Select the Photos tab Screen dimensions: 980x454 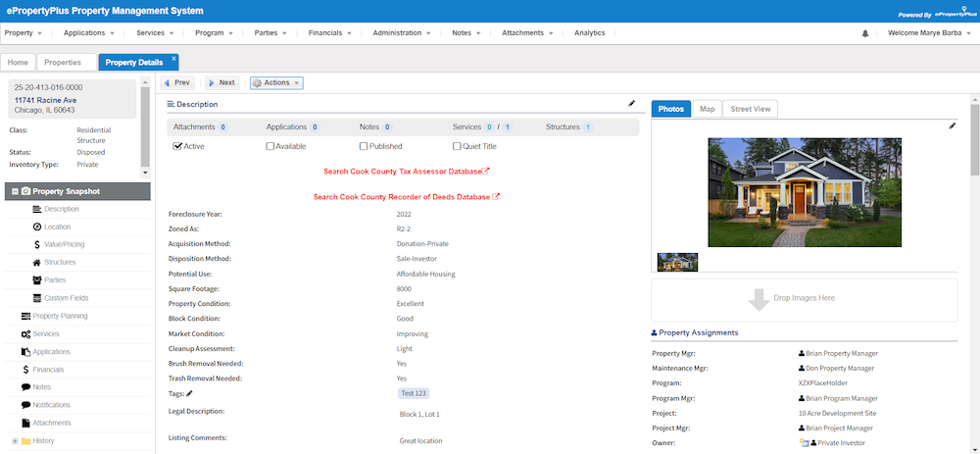(x=671, y=109)
